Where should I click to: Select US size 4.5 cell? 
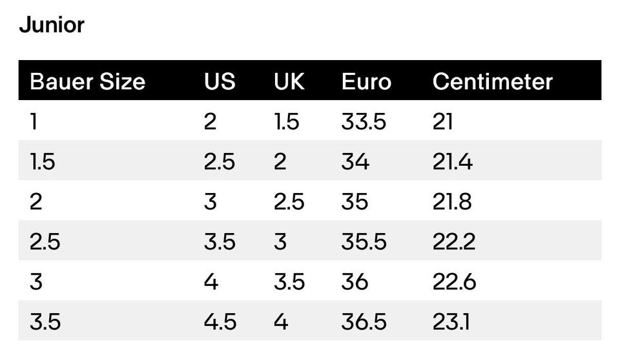click(x=220, y=321)
